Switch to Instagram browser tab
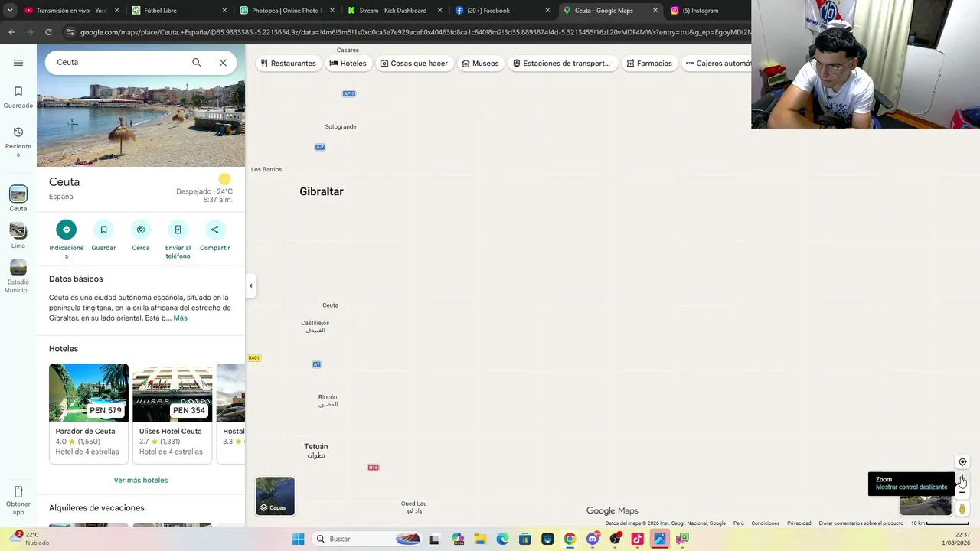 [x=708, y=11]
